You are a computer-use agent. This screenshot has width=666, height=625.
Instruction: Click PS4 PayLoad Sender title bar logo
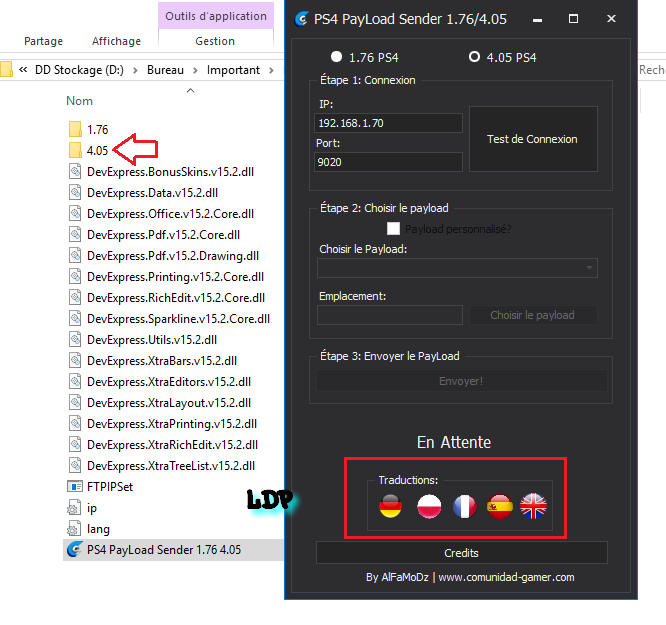coord(302,19)
